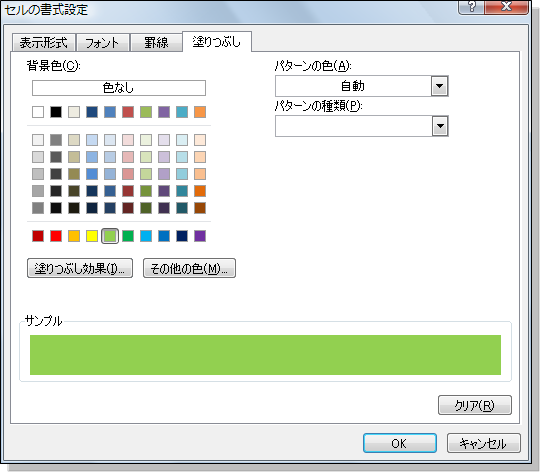Screen dimensions: 540x472
Task: Open the パターンの色 dropdown arrow
Action: click(x=439, y=86)
